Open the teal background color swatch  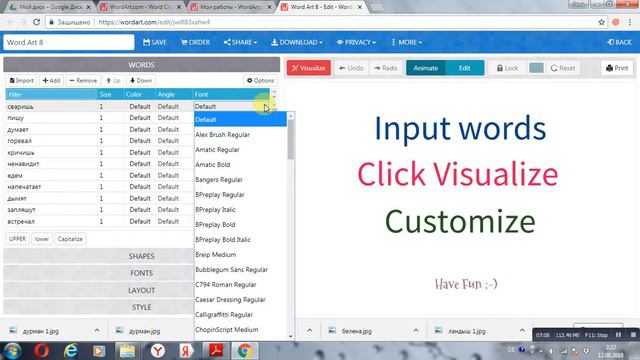coord(536,68)
